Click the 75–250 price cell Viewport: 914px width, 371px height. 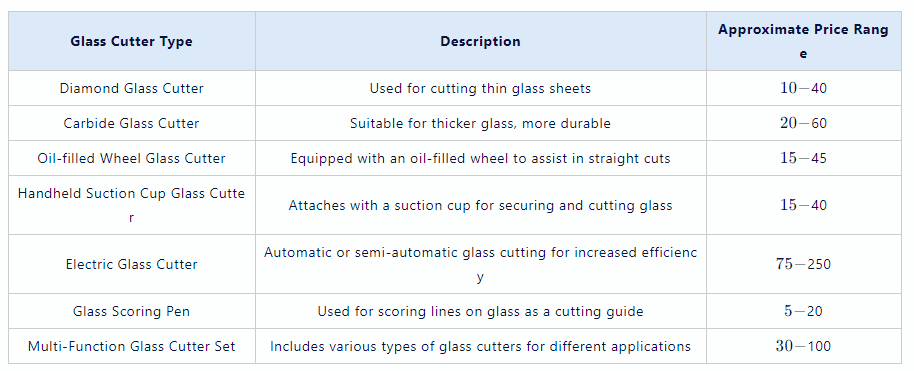tap(803, 264)
